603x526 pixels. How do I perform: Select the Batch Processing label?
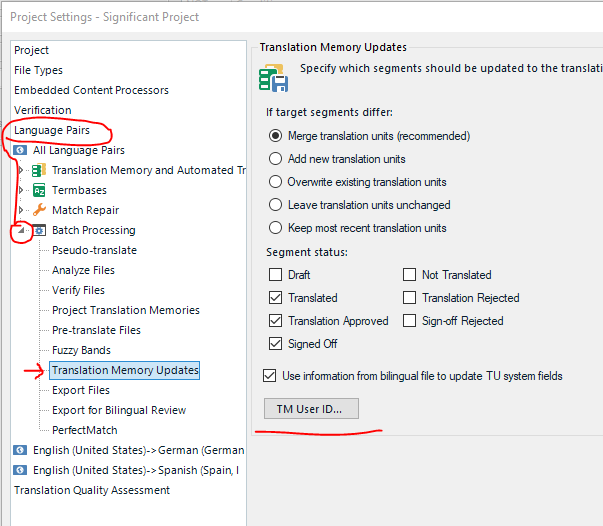pyautogui.click(x=94, y=230)
